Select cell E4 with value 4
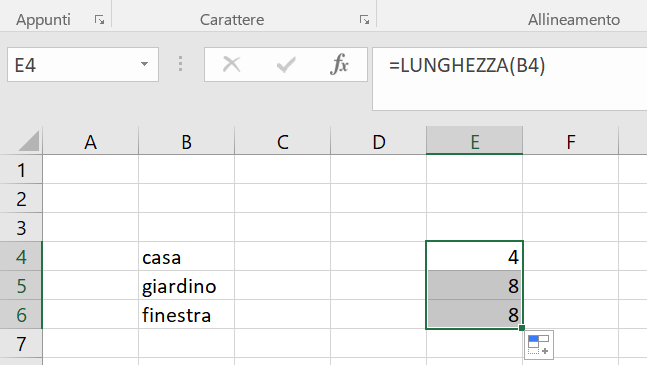Viewport: 647px width, 365px height. (475, 256)
